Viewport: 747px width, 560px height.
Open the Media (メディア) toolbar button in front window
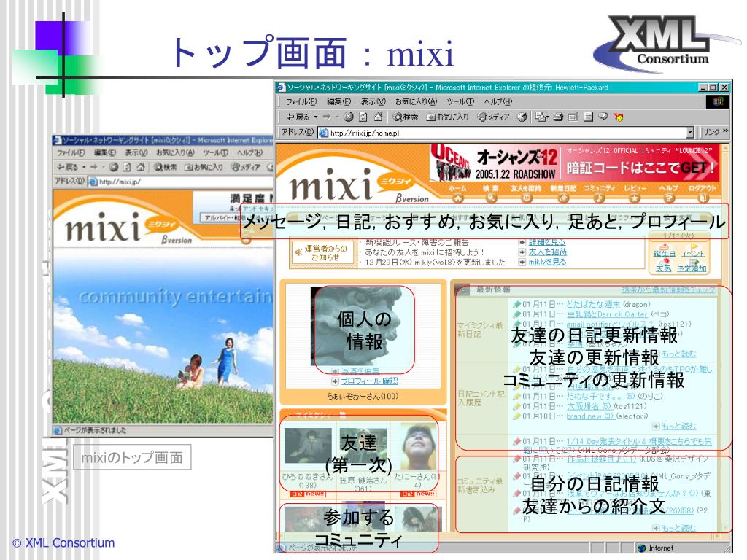(494, 117)
